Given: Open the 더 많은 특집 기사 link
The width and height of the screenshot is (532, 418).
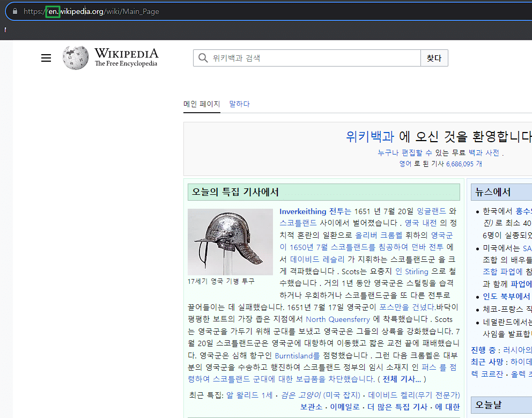Looking at the screenshot, I should (x=397, y=407).
